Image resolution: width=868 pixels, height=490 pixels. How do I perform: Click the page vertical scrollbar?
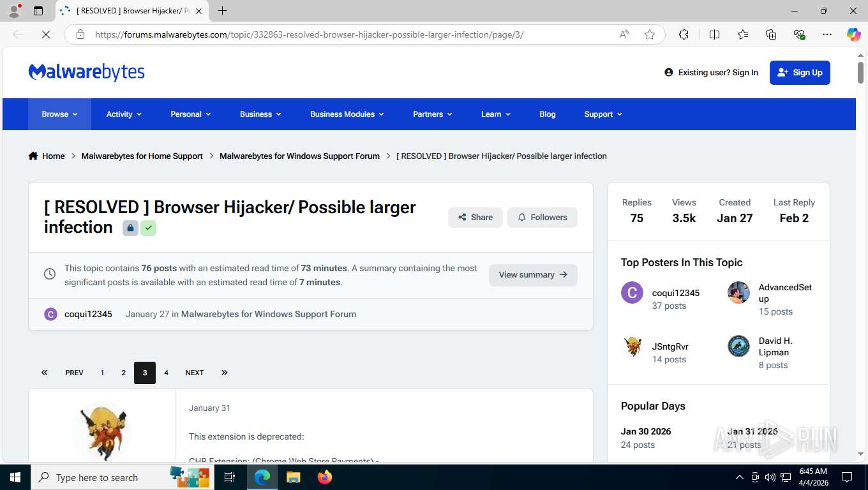click(860, 73)
